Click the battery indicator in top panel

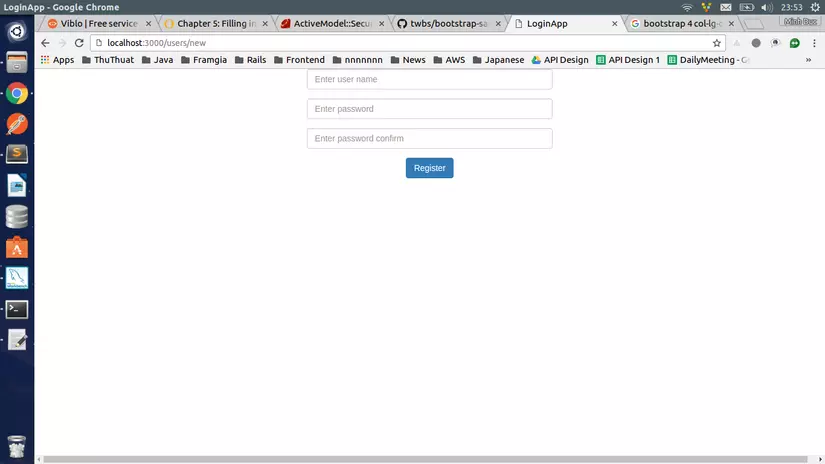tap(746, 7)
